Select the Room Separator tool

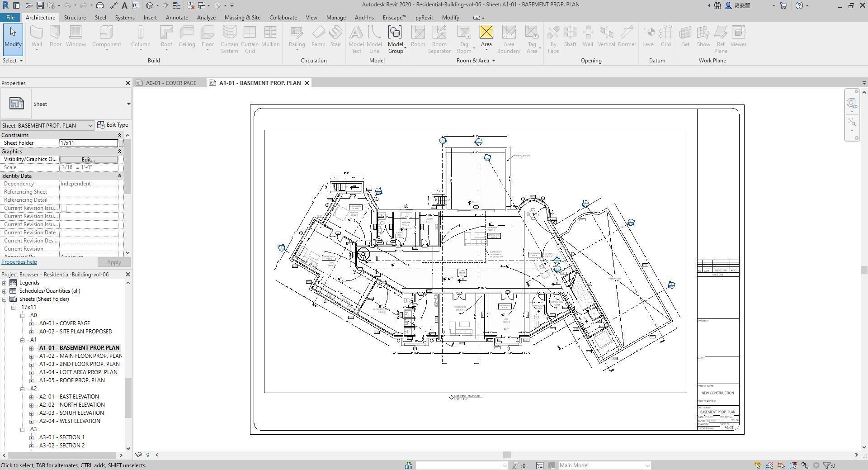439,39
